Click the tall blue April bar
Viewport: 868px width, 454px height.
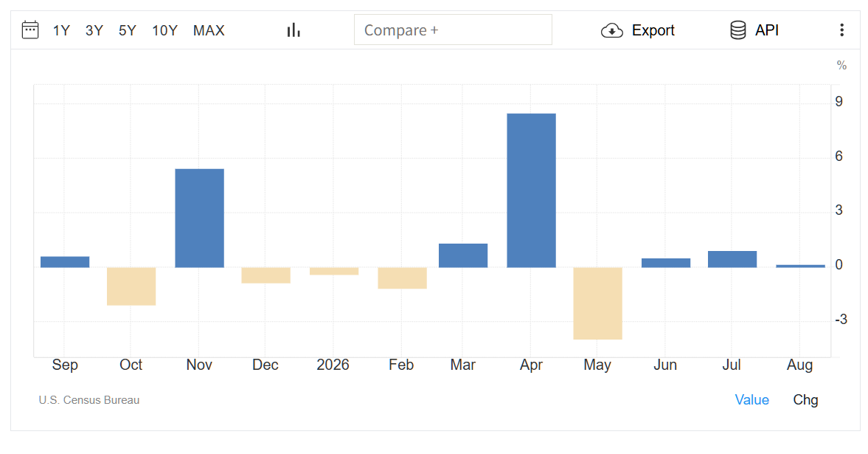532,190
